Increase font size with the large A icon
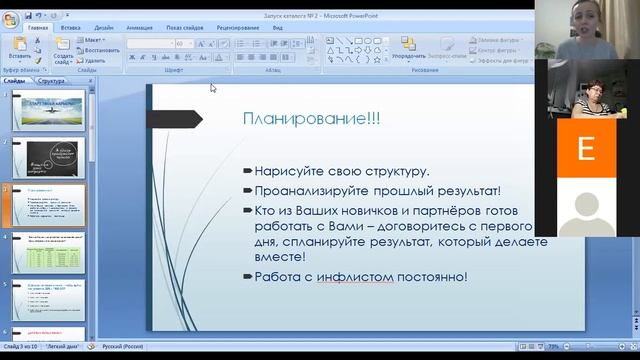Image resolution: width=640 pixels, height=360 pixels. pyautogui.click(x=201, y=44)
